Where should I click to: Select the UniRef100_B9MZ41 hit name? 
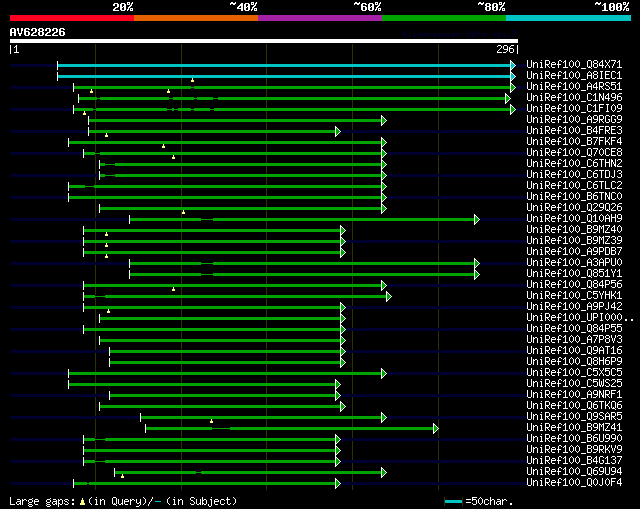[574, 428]
